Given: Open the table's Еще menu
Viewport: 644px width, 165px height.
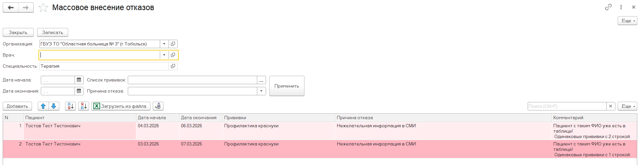Looking at the screenshot, I should point(627,106).
